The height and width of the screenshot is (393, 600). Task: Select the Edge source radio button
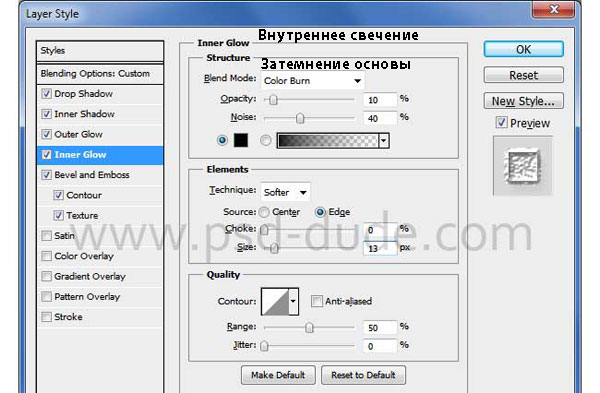pyautogui.click(x=320, y=212)
